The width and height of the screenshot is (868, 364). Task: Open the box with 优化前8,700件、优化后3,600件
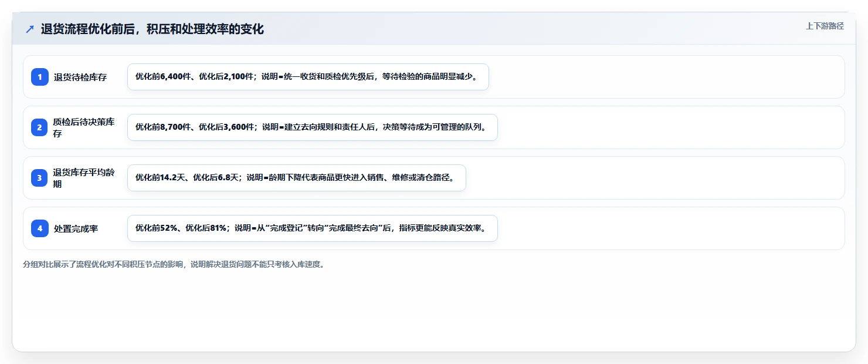click(313, 127)
